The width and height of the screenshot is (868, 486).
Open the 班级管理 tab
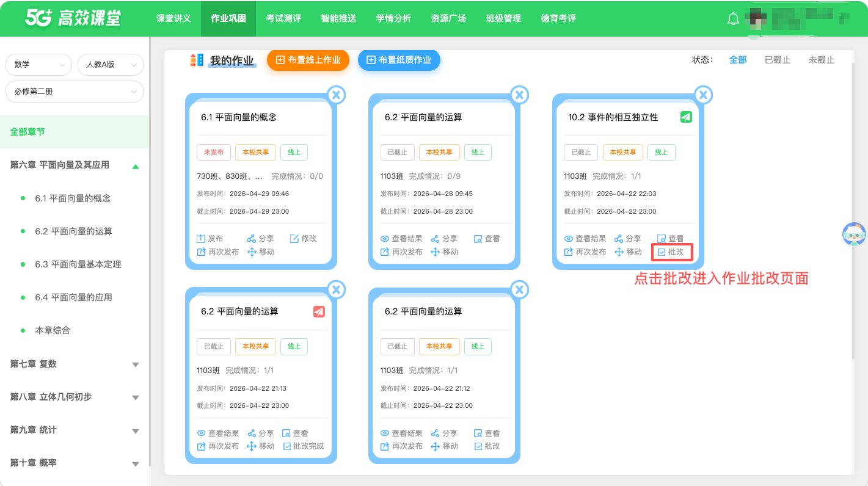(x=503, y=18)
